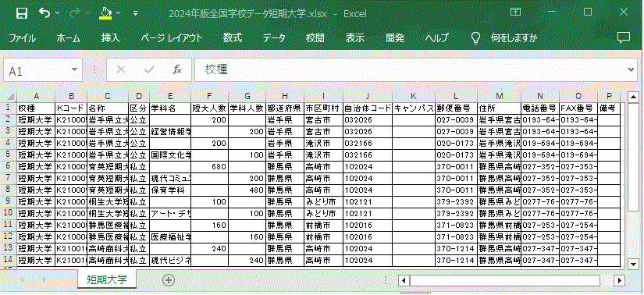Image resolution: width=644 pixels, height=295 pixels.
Task: Click the Insert Function fx icon
Action: [x=177, y=69]
